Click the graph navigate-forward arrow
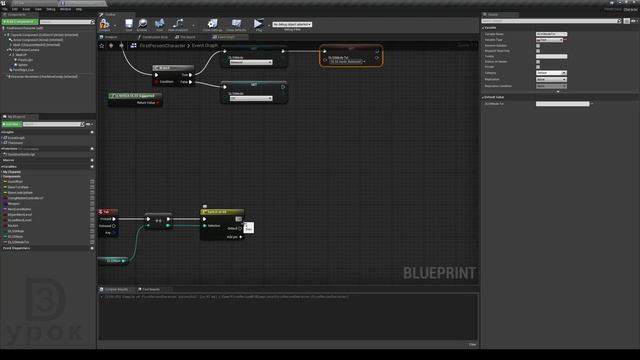This screenshot has height=360, width=640. pos(121,46)
